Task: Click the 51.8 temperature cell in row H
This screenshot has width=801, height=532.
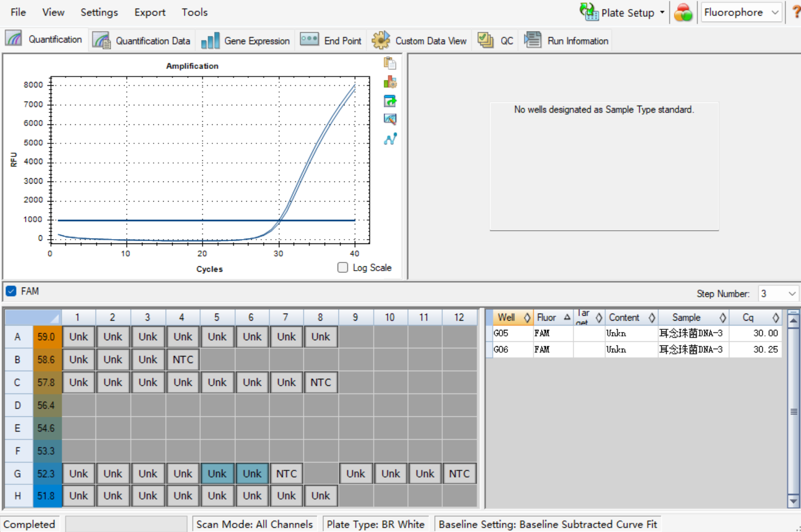Action: click(47, 496)
